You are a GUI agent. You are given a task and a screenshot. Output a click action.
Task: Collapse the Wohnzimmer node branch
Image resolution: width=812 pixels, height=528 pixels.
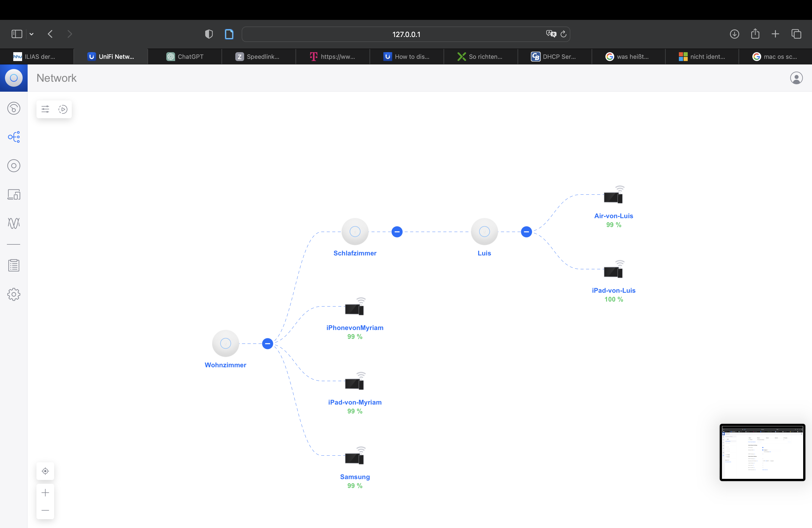pyautogui.click(x=267, y=344)
